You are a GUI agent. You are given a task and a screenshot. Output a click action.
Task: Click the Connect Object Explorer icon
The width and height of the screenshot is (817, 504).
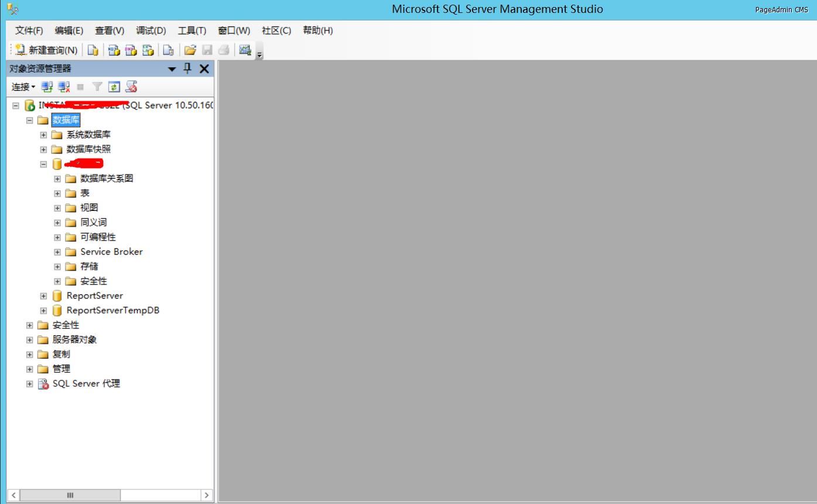click(x=47, y=87)
